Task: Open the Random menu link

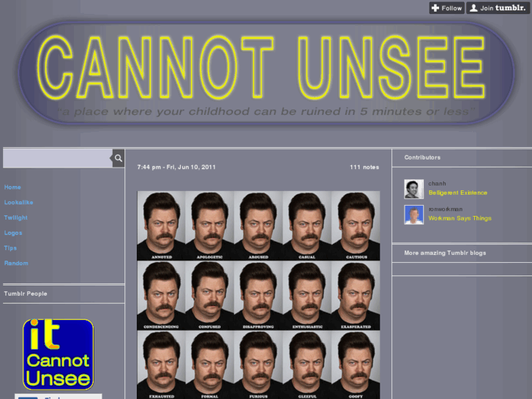Action: [x=16, y=263]
